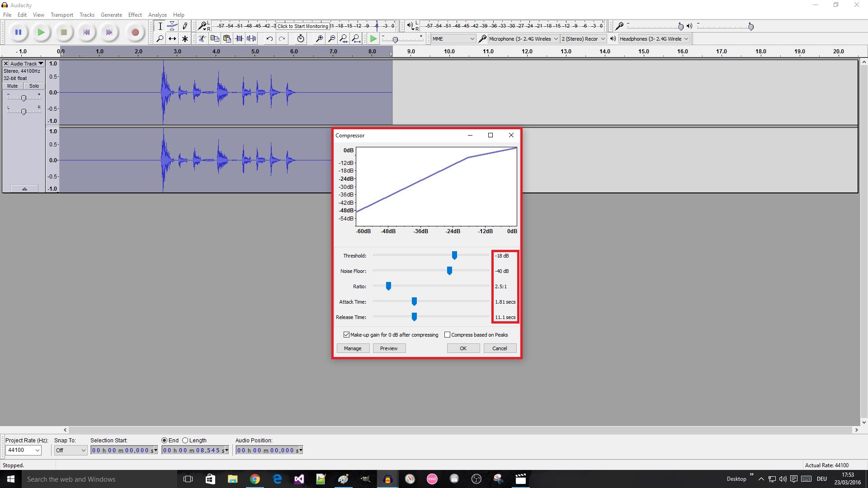Open the Audio Track dropdown menu
868x488 pixels.
[27, 64]
